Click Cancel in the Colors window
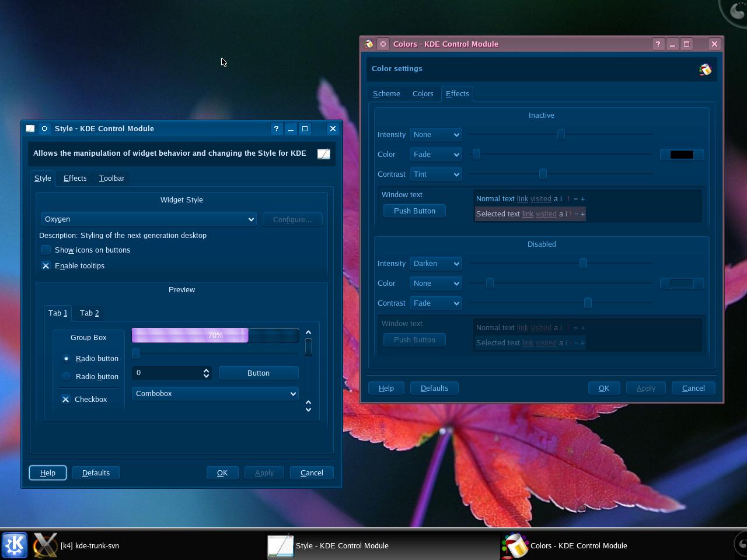The image size is (747, 560). click(x=693, y=388)
